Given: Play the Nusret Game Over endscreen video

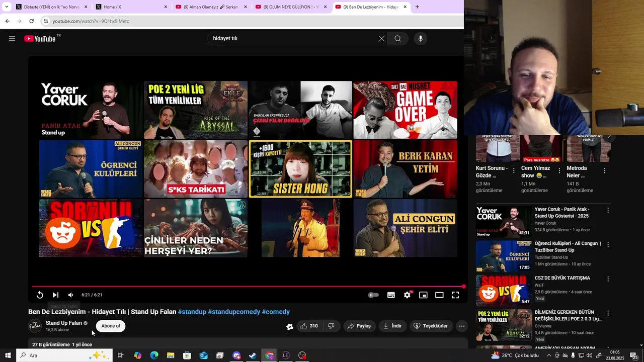Looking at the screenshot, I should coord(405,110).
